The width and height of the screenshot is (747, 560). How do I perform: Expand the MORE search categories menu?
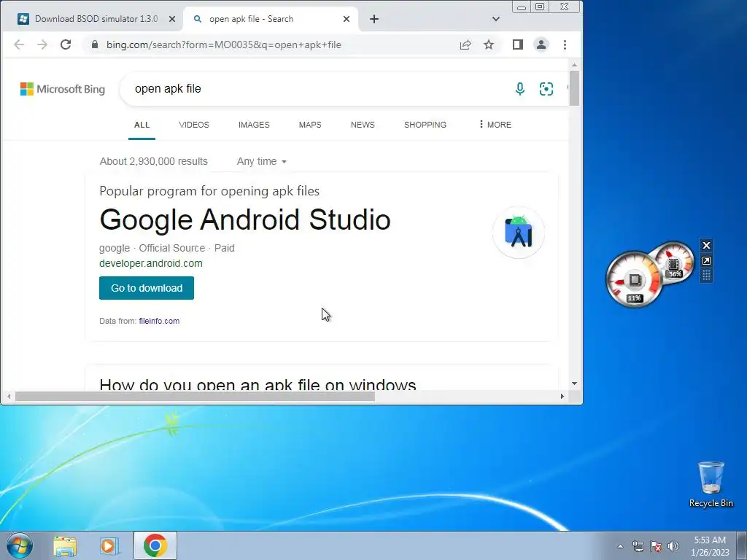click(x=495, y=125)
